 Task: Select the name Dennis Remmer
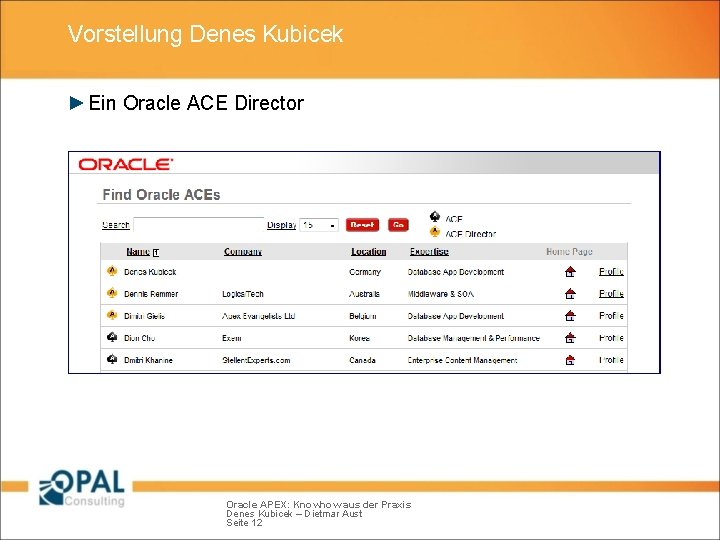151,294
